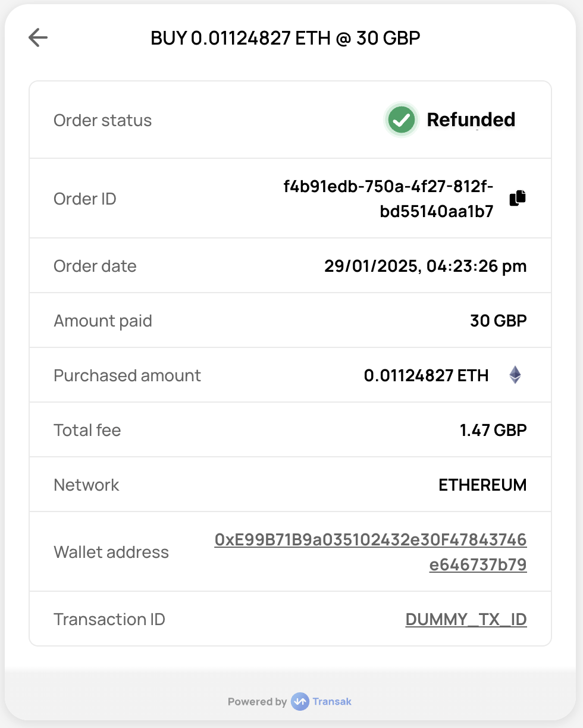
Task: Click the ETHEREUM network value
Action: pos(482,485)
